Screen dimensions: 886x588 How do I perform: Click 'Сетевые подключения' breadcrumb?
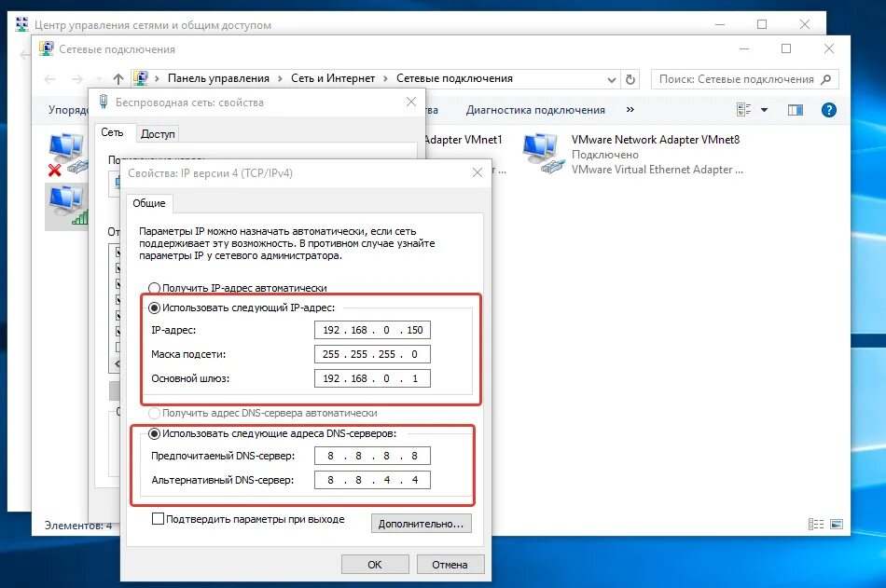(x=454, y=78)
